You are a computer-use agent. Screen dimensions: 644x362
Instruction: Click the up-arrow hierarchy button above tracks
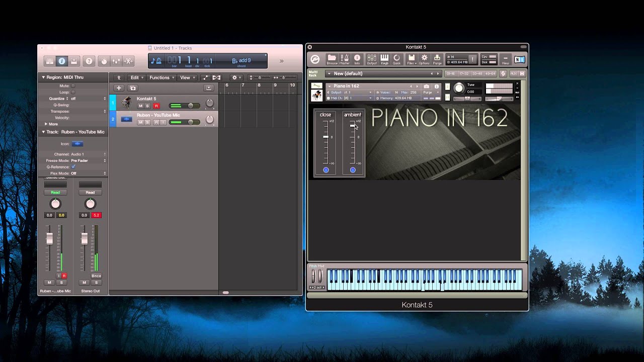pos(119,77)
